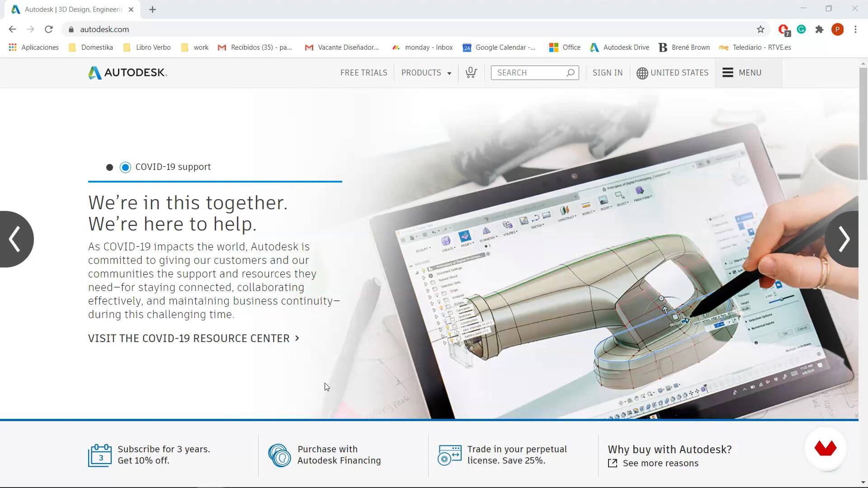
Task: Open the Domestika bookmark folder
Action: [91, 47]
